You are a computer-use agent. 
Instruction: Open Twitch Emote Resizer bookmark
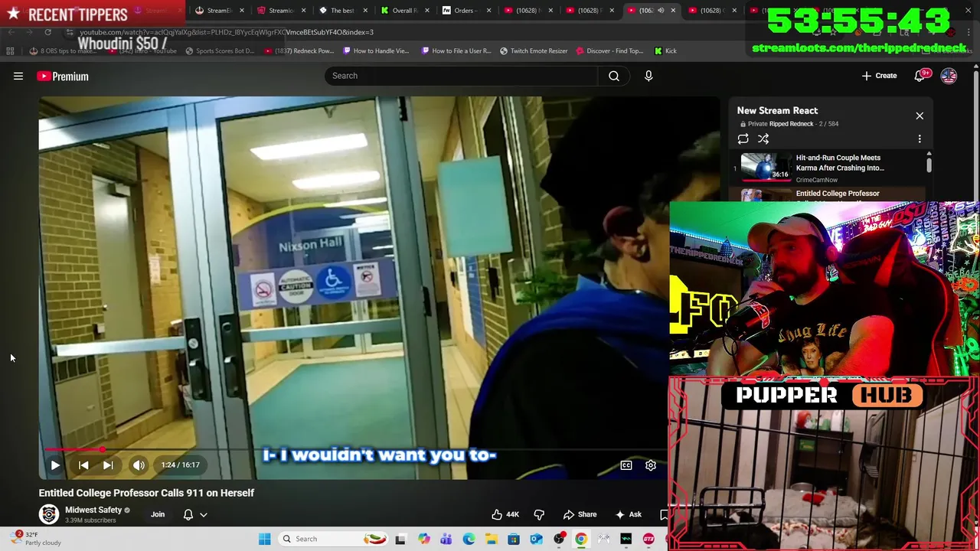point(534,51)
